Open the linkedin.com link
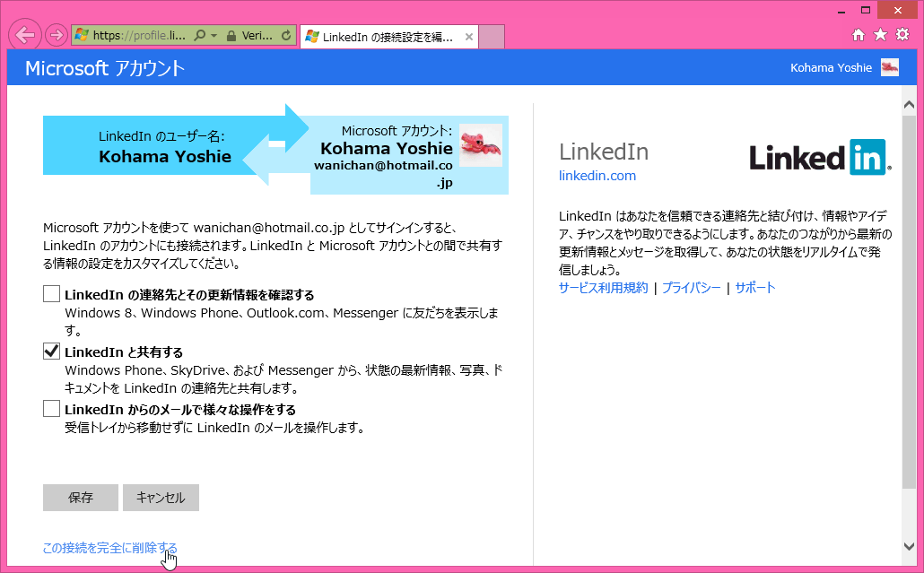924x573 pixels. pyautogui.click(x=597, y=176)
